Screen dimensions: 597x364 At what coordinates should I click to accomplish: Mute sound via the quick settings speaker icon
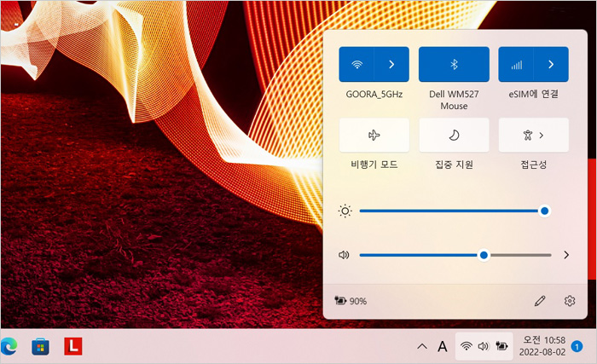coord(344,255)
